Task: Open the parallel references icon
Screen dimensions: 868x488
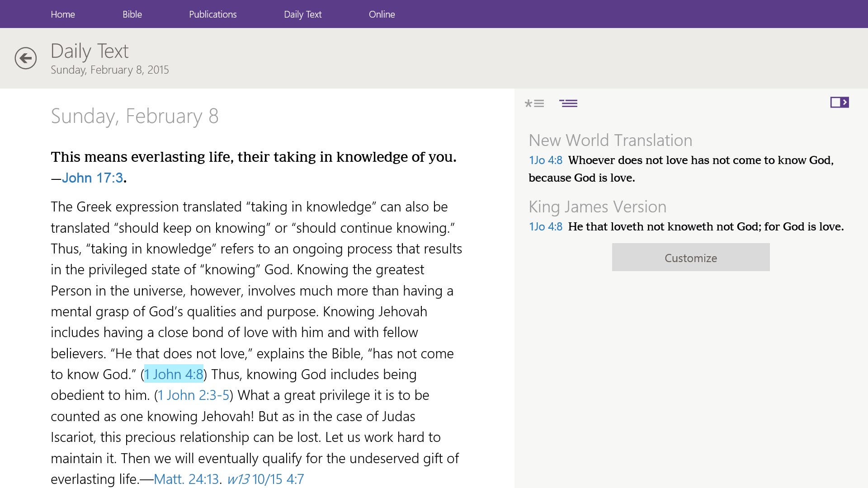Action: pos(569,103)
